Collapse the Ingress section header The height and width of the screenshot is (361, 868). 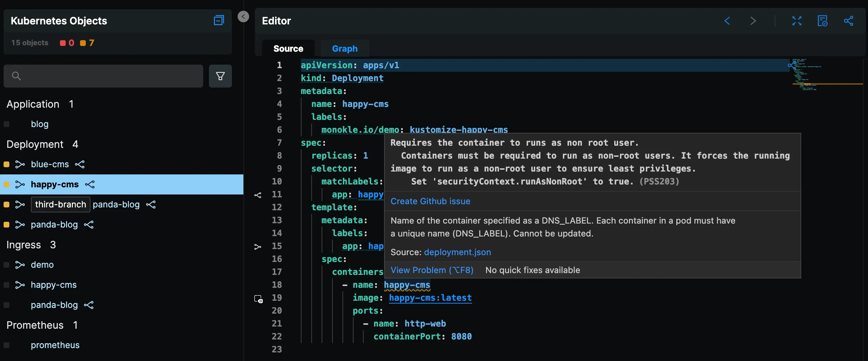pos(24,245)
